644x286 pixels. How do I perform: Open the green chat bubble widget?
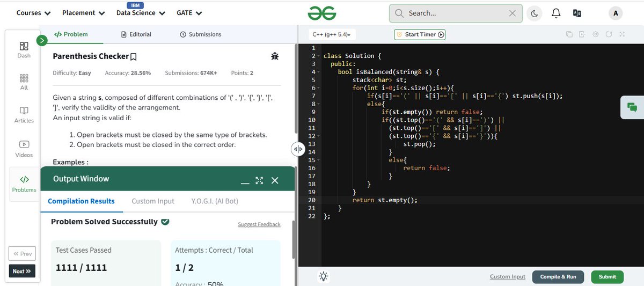pyautogui.click(x=632, y=107)
